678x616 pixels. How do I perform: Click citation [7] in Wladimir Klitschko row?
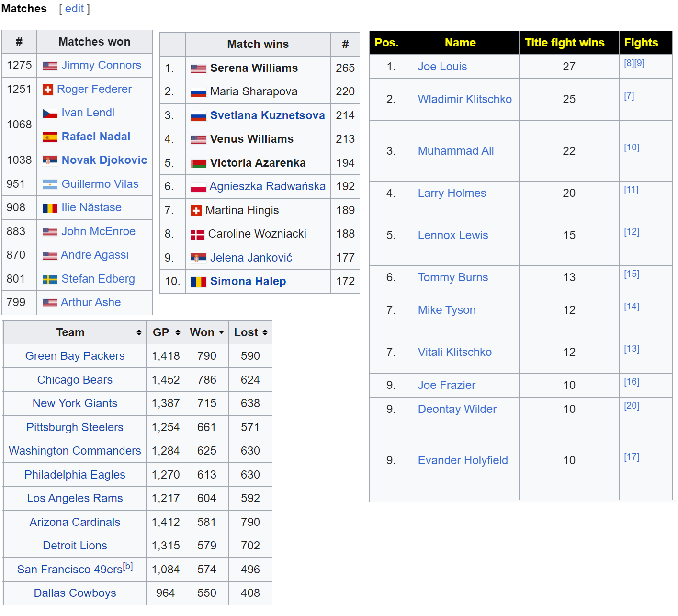tap(629, 96)
